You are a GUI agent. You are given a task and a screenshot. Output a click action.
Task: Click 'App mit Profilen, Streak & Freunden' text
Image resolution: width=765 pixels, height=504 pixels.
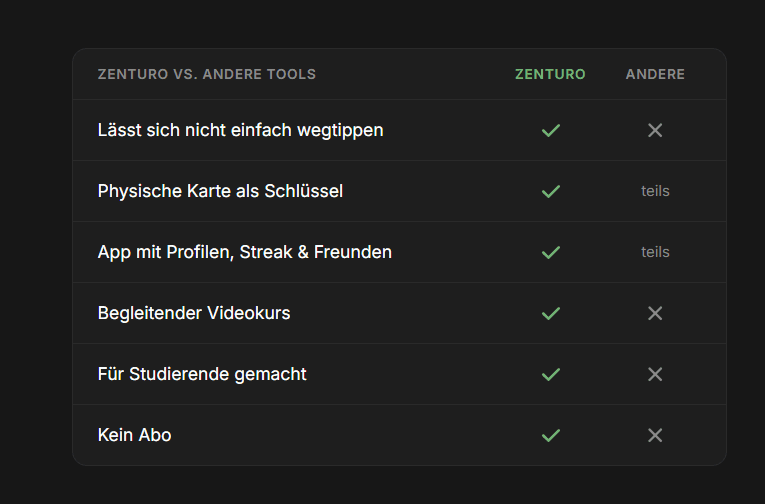(x=244, y=252)
